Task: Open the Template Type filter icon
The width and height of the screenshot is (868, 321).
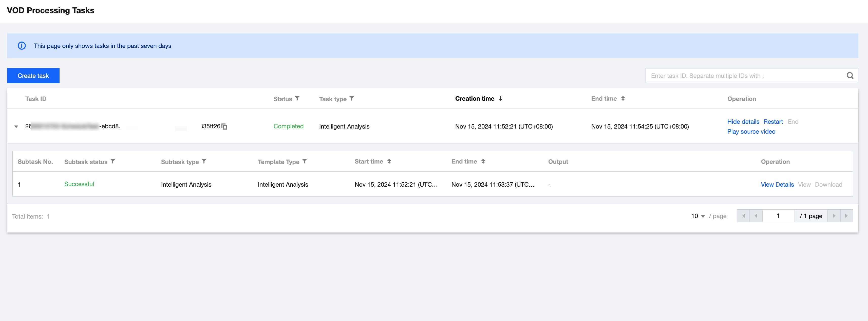Action: coord(304,162)
